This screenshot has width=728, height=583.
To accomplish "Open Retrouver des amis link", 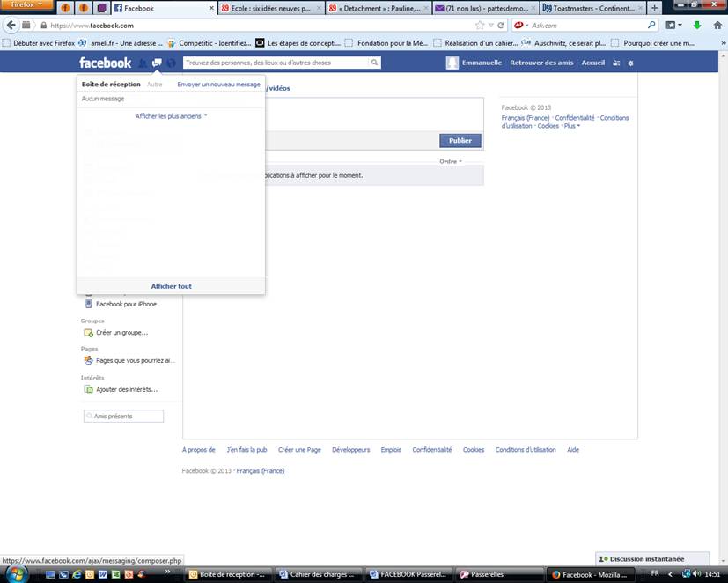I will 541,63.
